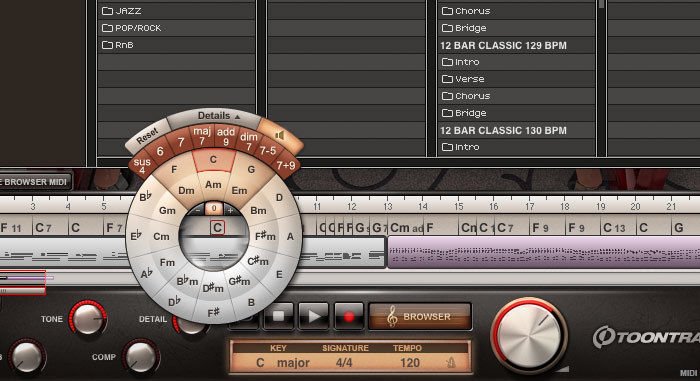Click the plus octave stepper in wheel
700x381 pixels.
coord(230,209)
